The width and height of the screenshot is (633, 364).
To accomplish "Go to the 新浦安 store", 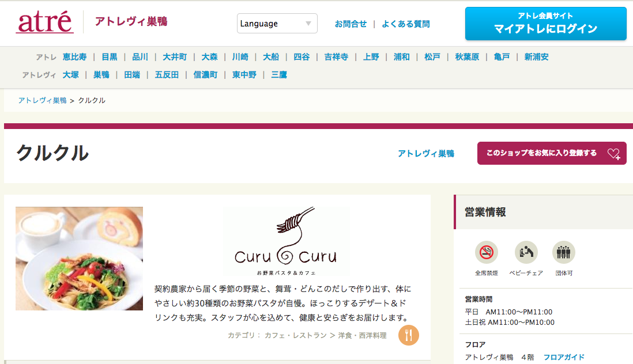I will [x=537, y=57].
